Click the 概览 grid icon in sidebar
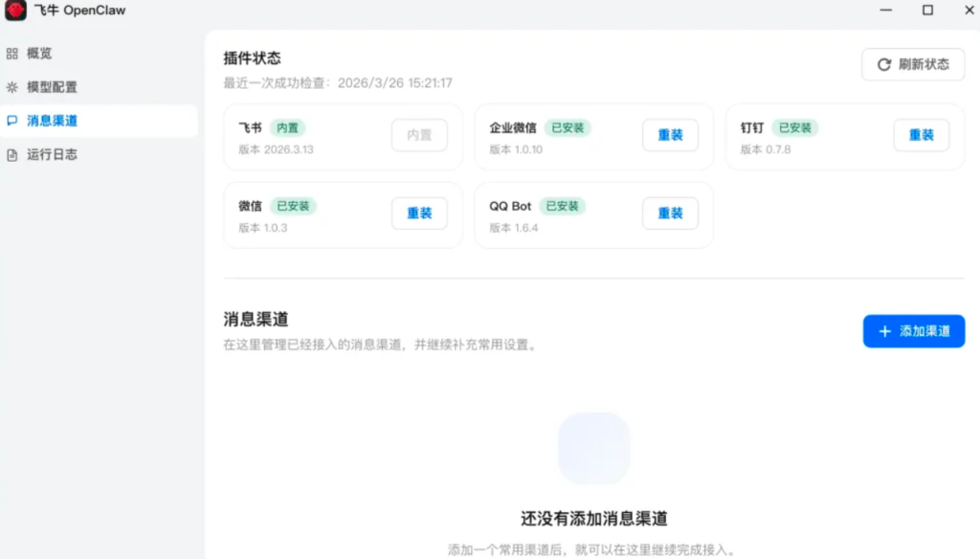This screenshot has height=559, width=980. (x=12, y=54)
